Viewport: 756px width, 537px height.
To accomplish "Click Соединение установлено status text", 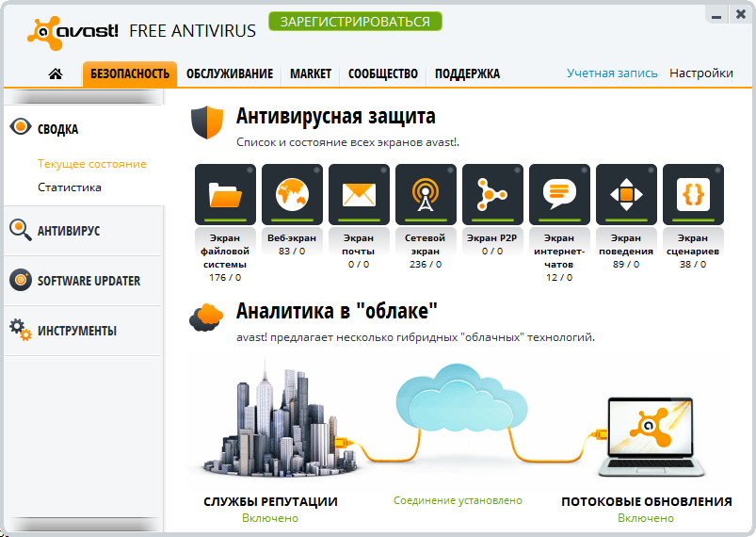I will click(x=458, y=501).
